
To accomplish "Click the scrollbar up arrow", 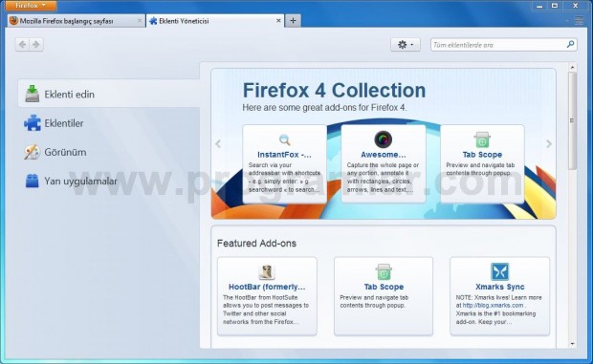I will 573,67.
